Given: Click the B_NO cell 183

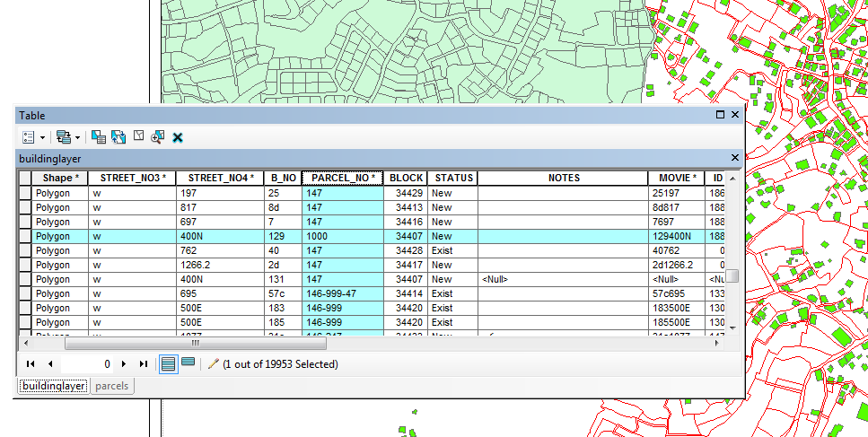Looking at the screenshot, I should coord(284,308).
